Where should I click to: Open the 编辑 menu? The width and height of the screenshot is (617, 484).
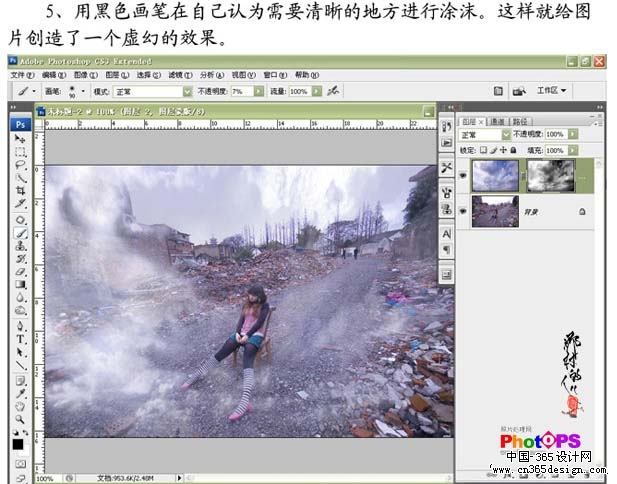tap(54, 75)
